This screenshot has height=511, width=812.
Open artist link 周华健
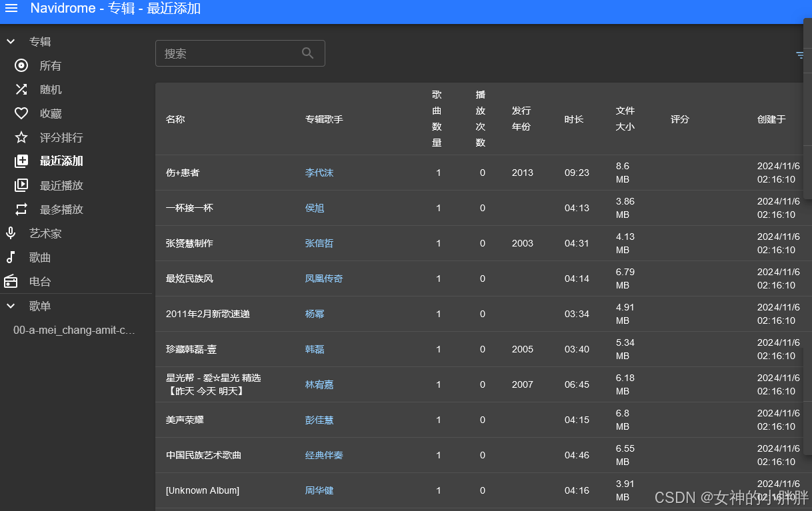pos(319,490)
